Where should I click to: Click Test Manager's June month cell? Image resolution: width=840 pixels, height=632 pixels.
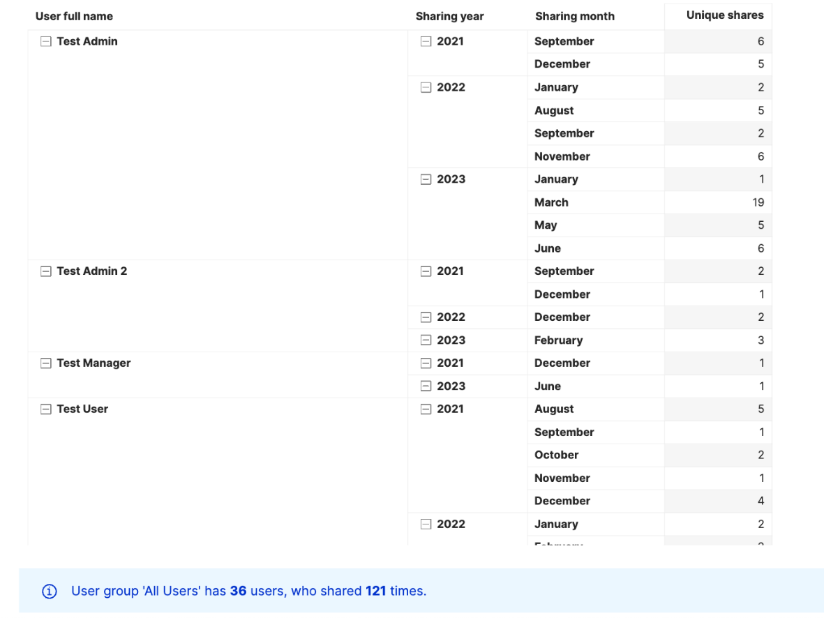tap(596, 386)
